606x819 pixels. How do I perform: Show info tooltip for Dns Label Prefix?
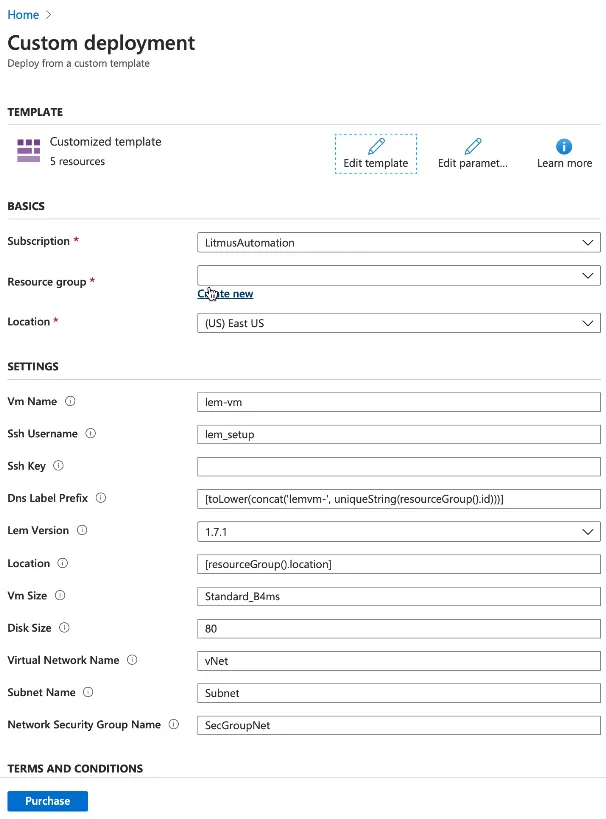[101, 498]
